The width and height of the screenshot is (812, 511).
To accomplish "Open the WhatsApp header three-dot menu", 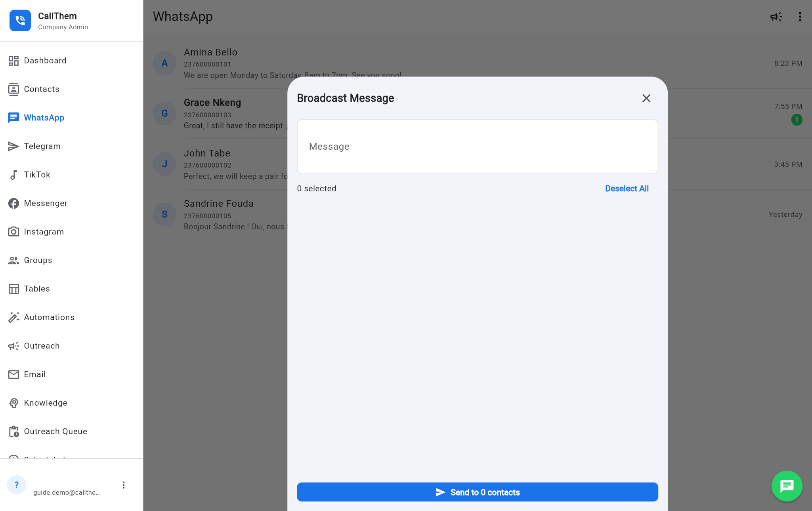I will (x=800, y=17).
